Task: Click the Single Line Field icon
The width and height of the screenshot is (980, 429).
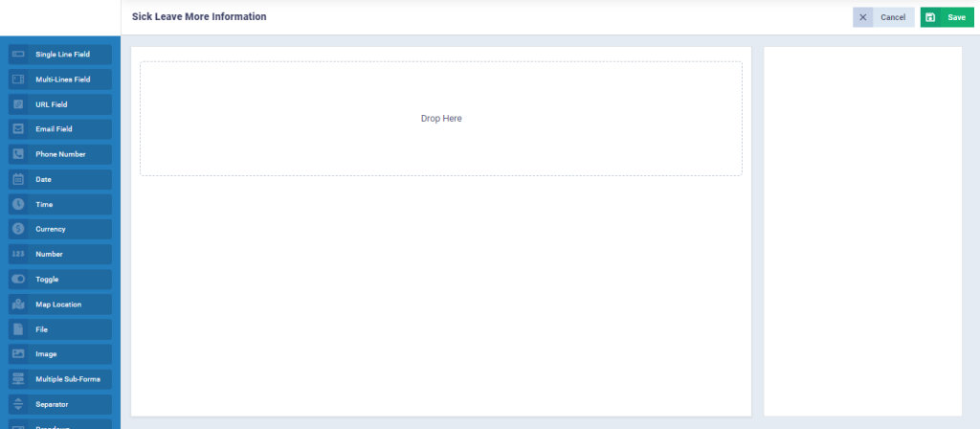Action: pyautogui.click(x=18, y=55)
